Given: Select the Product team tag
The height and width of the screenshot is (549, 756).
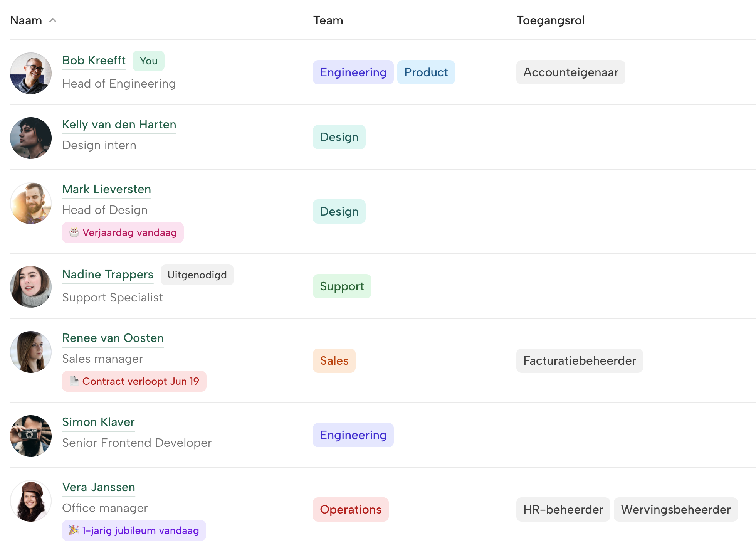Looking at the screenshot, I should pyautogui.click(x=426, y=72).
